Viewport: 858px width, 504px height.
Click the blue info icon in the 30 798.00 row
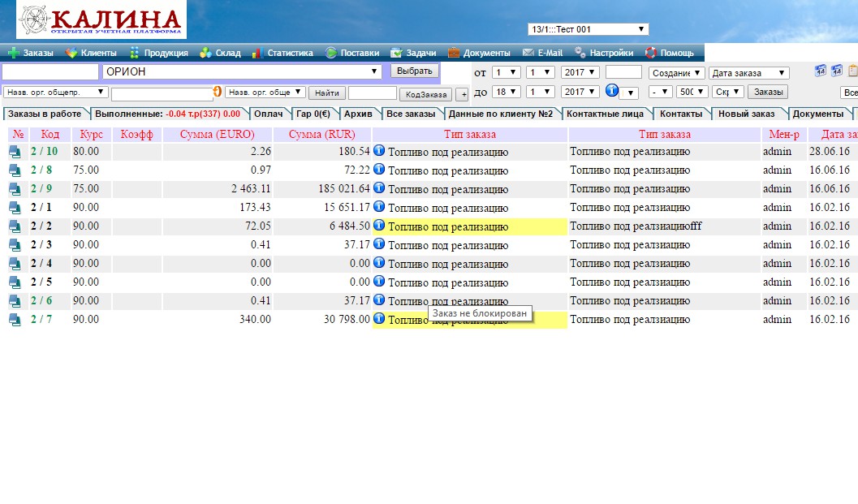[x=378, y=318]
